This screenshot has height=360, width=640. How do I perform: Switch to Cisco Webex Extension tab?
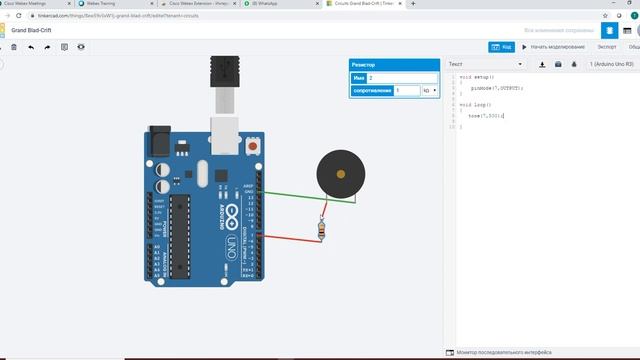pyautogui.click(x=199, y=4)
